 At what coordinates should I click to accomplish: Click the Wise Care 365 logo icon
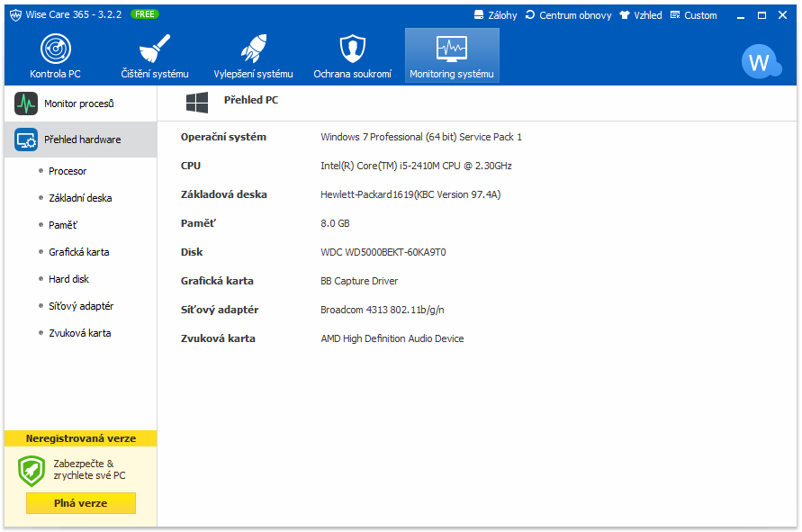coord(16,14)
